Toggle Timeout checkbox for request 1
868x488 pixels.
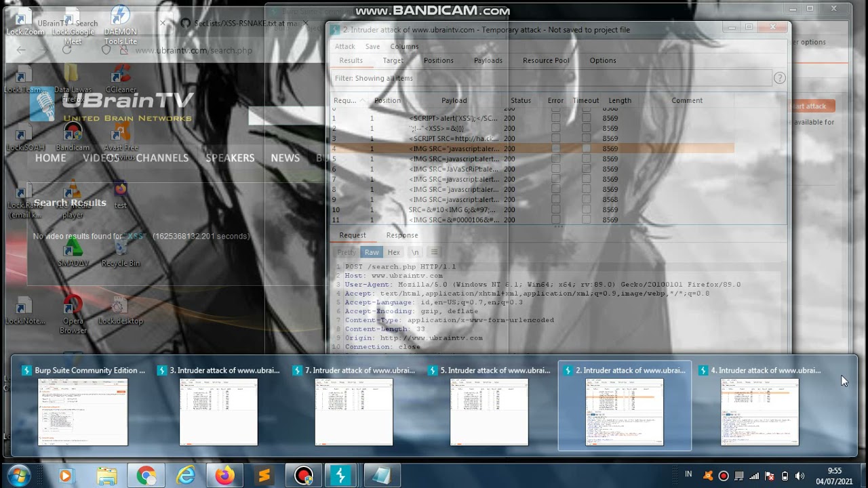(x=586, y=118)
